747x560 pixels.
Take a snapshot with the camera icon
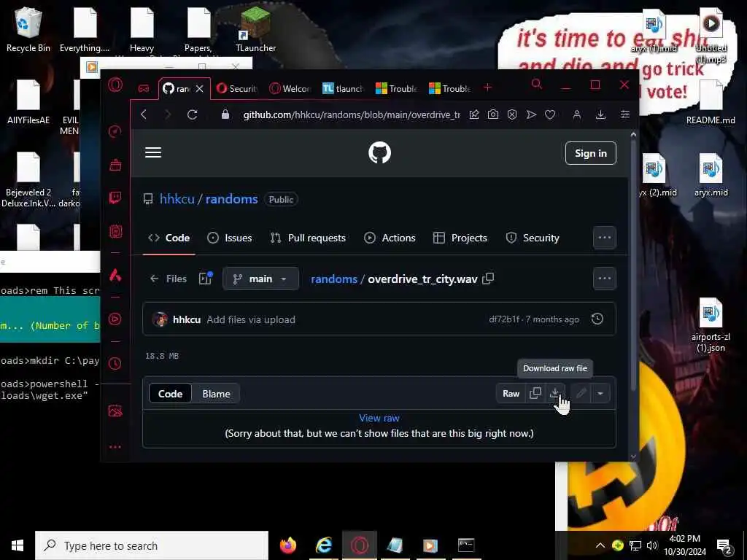click(493, 114)
